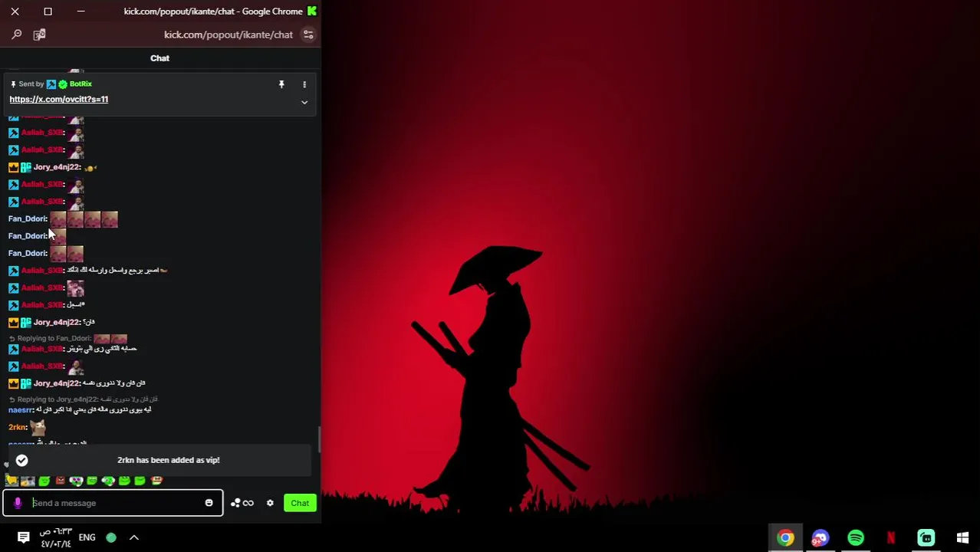Screen dimensions: 980x552
Task: Open pinned message options menu
Action: coord(304,84)
